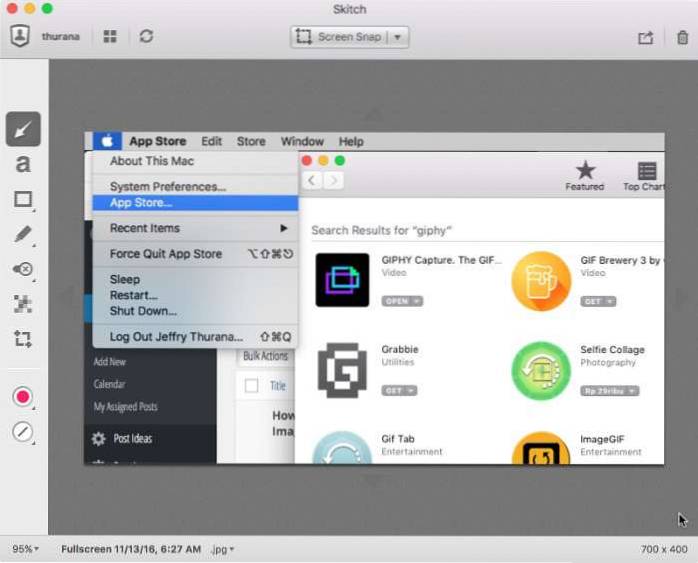
Task: Open the Window menu bar item
Action: click(302, 142)
